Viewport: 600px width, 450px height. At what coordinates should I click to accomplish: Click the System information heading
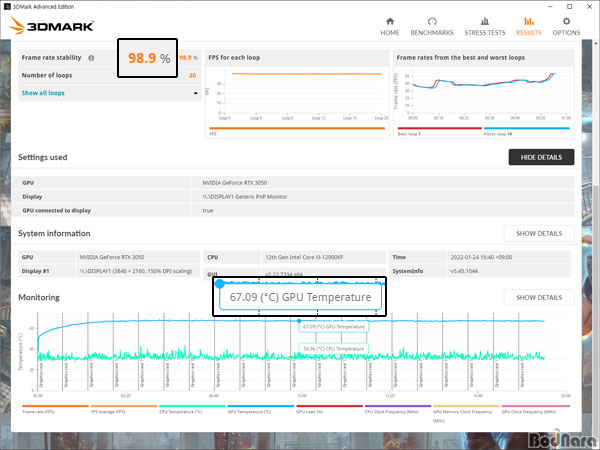54,233
